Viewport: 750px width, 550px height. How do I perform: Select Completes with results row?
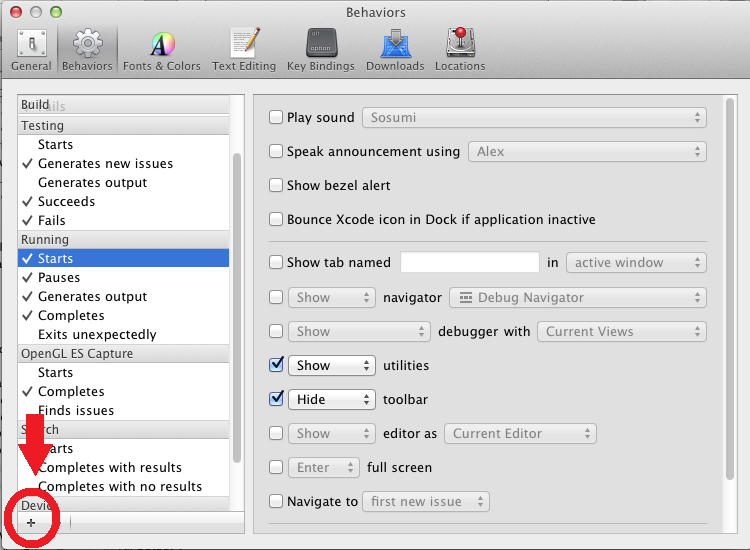123,467
